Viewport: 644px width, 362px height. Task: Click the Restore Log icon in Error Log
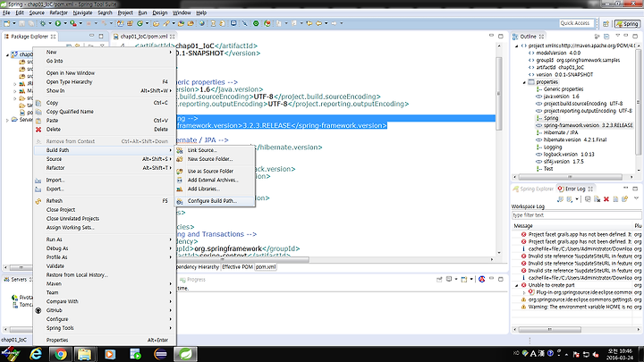point(624,199)
